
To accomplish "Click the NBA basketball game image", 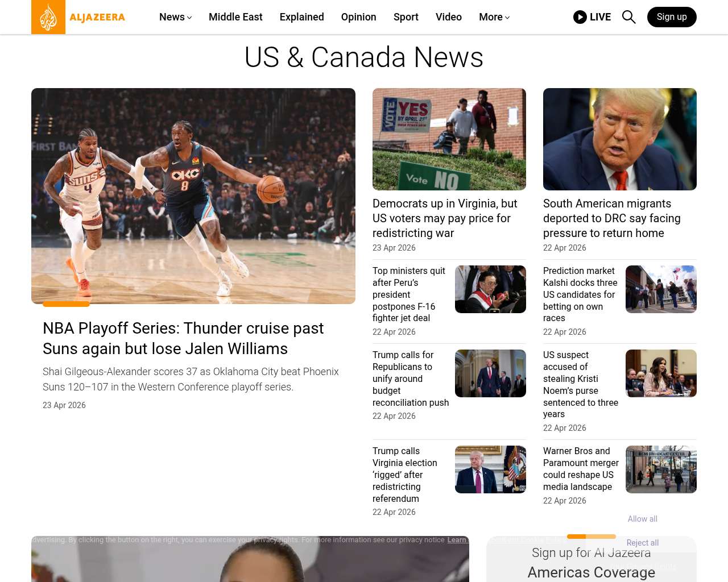I will [x=193, y=196].
